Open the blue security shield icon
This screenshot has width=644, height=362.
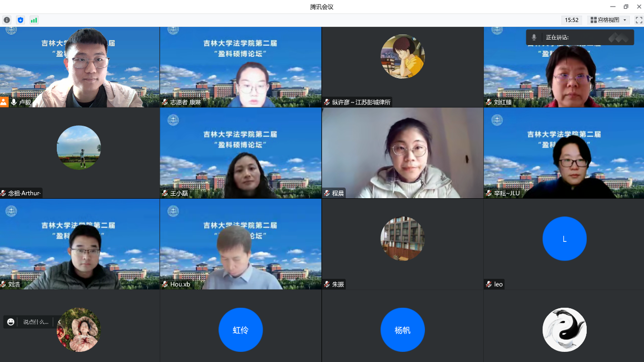click(20, 20)
